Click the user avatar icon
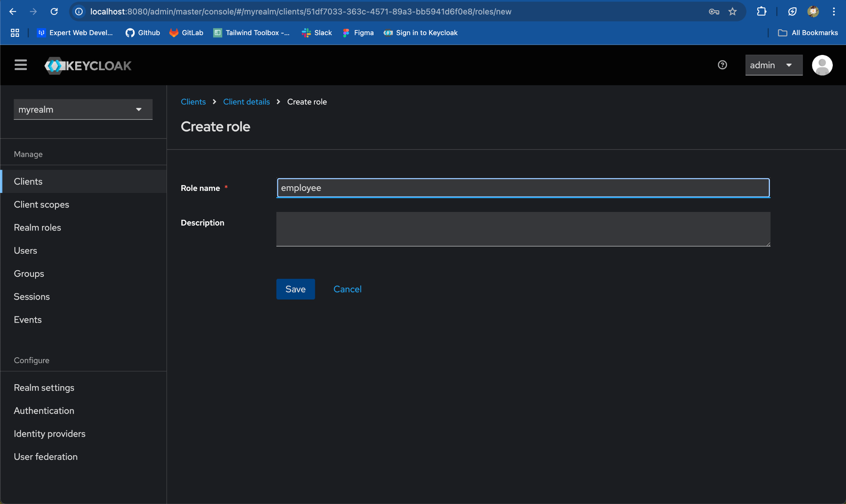The image size is (846, 504). coord(822,65)
